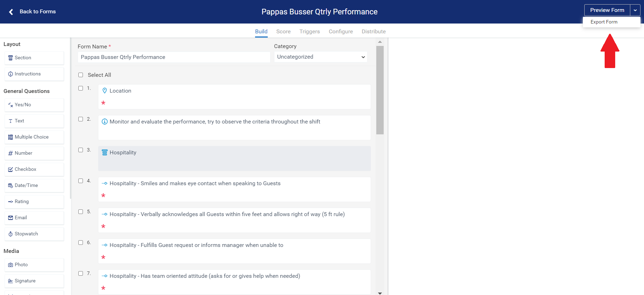Switch to the Score tab
644x295 pixels.
pyautogui.click(x=283, y=32)
